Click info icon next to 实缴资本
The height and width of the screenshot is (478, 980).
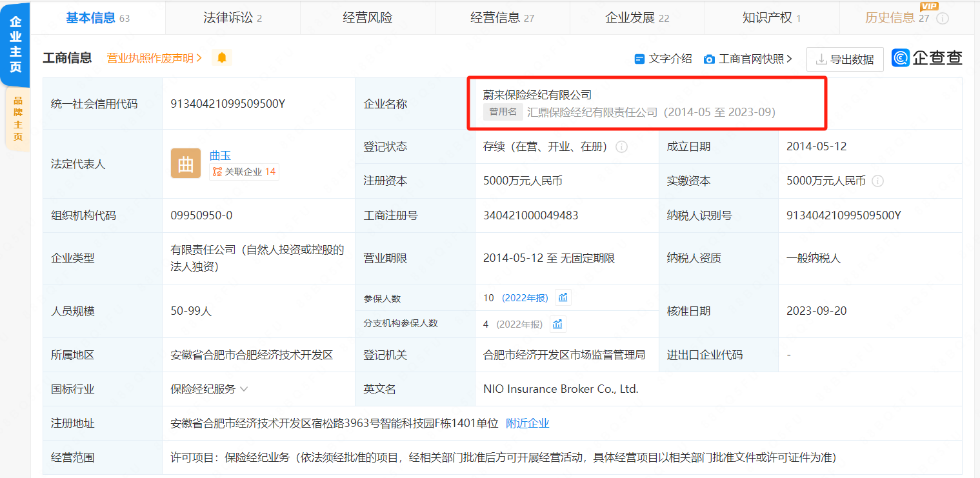tap(877, 181)
